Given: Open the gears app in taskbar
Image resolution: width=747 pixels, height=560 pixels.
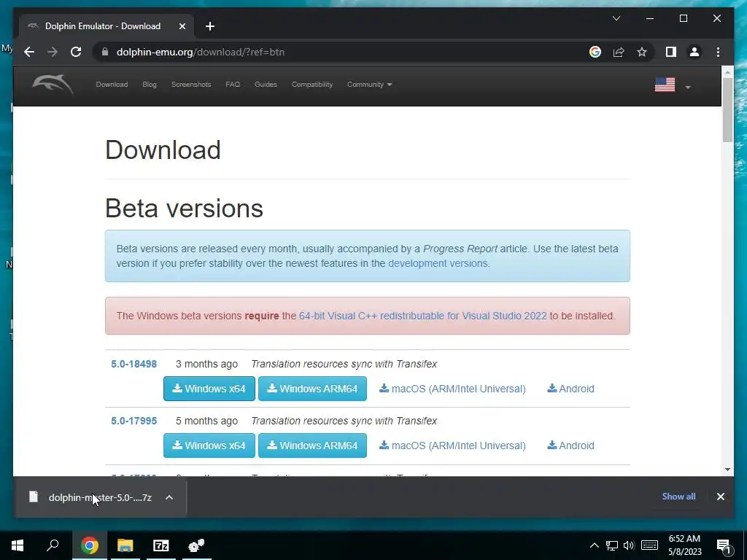Looking at the screenshot, I should [x=196, y=545].
